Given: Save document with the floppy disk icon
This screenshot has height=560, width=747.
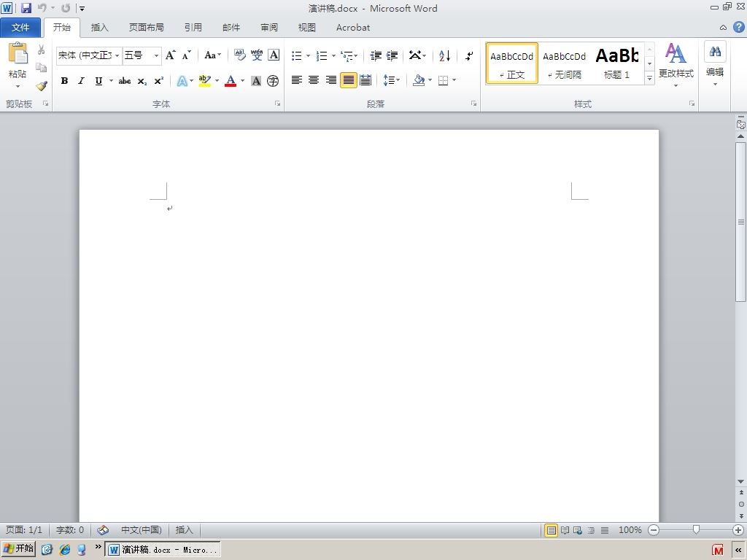Looking at the screenshot, I should coord(26,8).
